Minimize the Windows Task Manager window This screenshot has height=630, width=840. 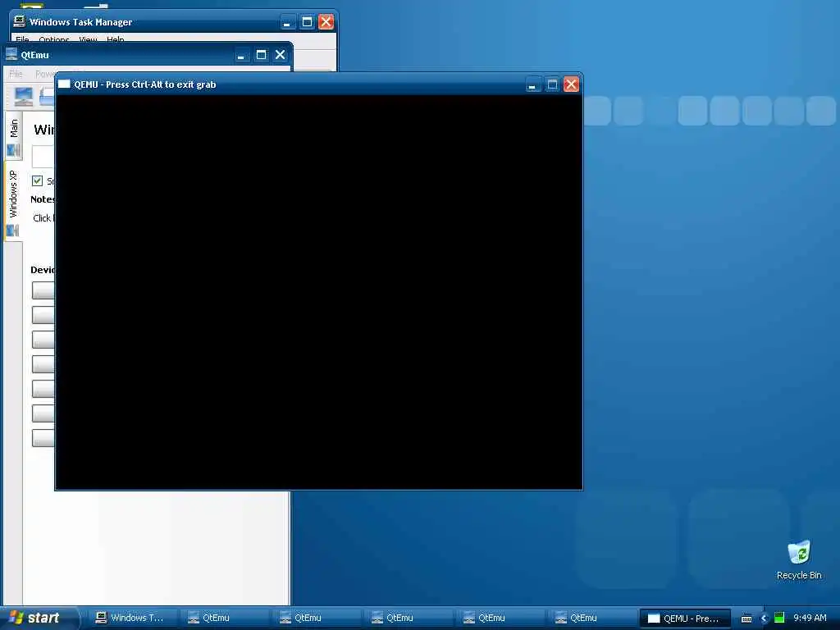287,22
